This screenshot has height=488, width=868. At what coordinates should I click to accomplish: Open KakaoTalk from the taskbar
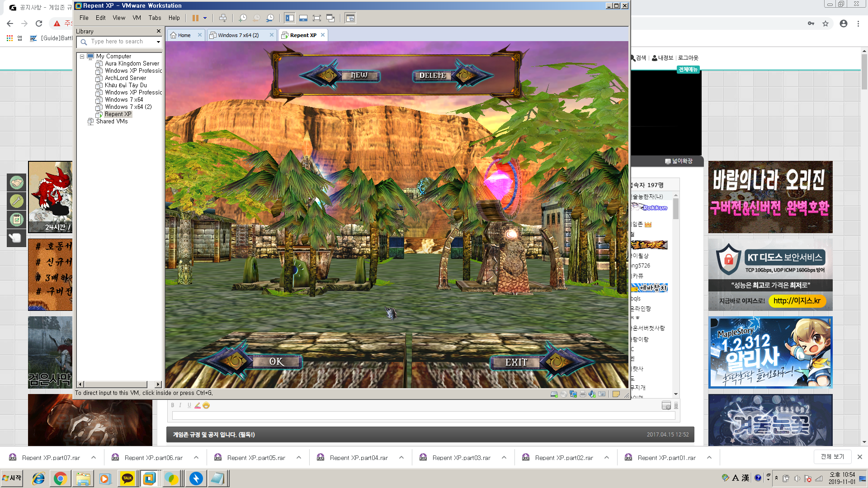click(127, 478)
